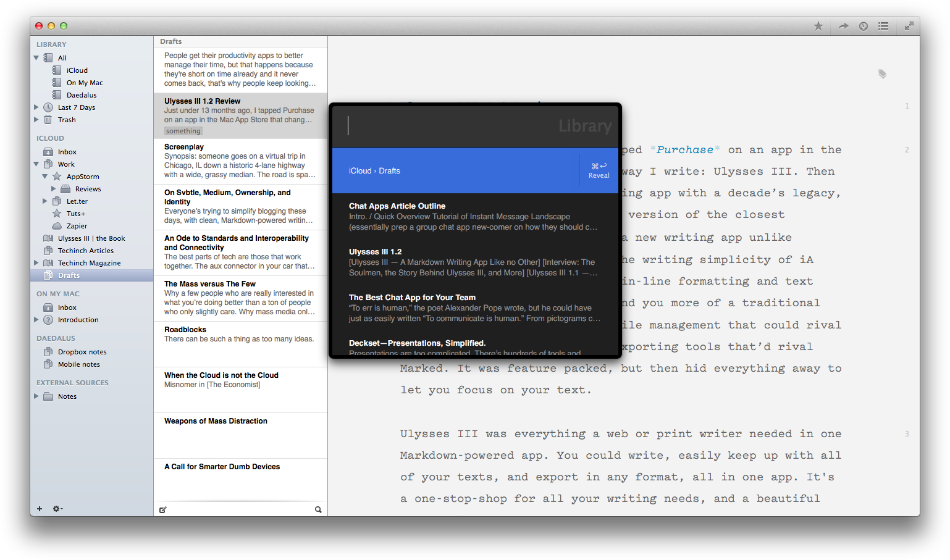950x560 pixels.
Task: Open the Screenplay sheet
Action: 240,161
